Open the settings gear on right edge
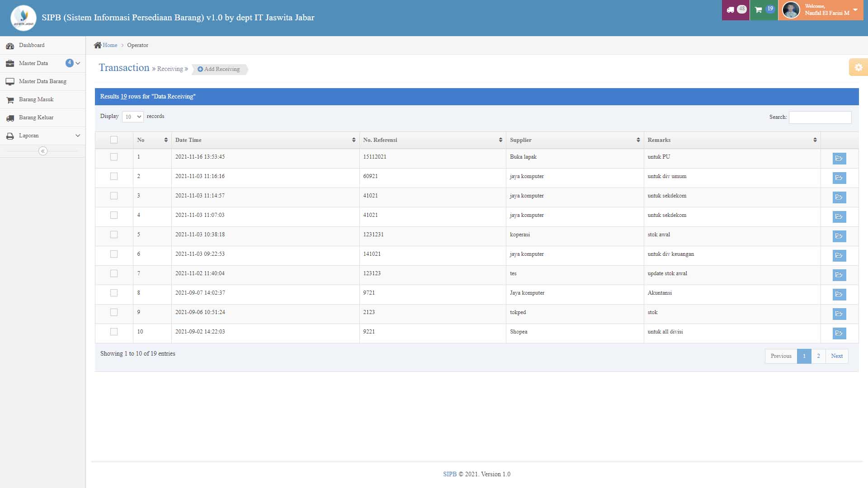This screenshot has height=488, width=868. click(x=858, y=67)
